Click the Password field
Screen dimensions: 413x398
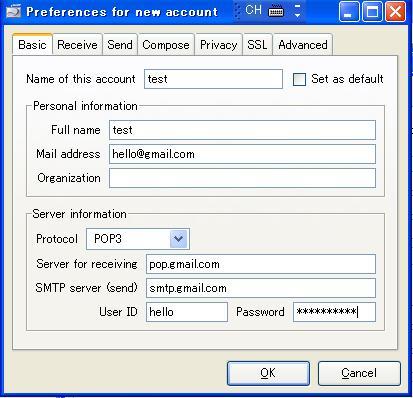pos(334,312)
